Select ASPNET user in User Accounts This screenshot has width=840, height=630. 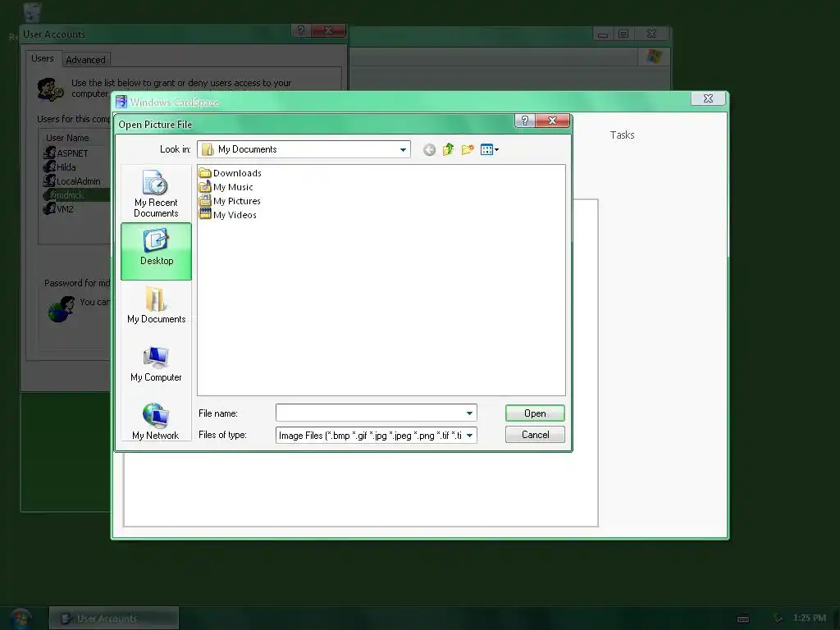pos(66,153)
